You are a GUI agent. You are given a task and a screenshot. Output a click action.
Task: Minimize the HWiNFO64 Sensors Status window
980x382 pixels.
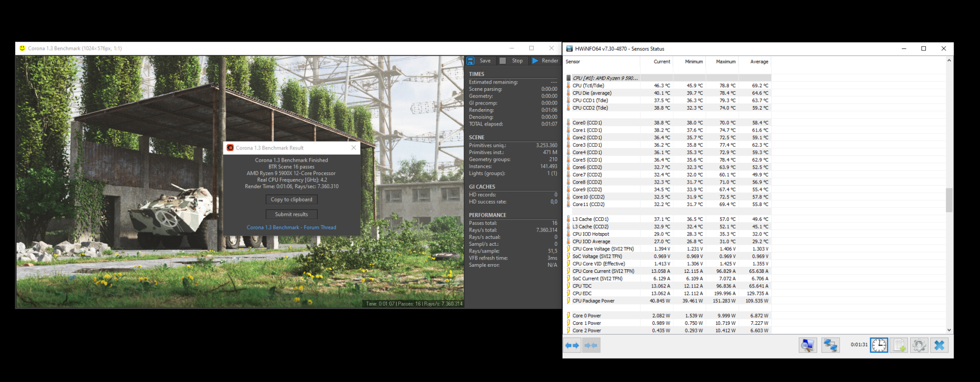pyautogui.click(x=904, y=48)
